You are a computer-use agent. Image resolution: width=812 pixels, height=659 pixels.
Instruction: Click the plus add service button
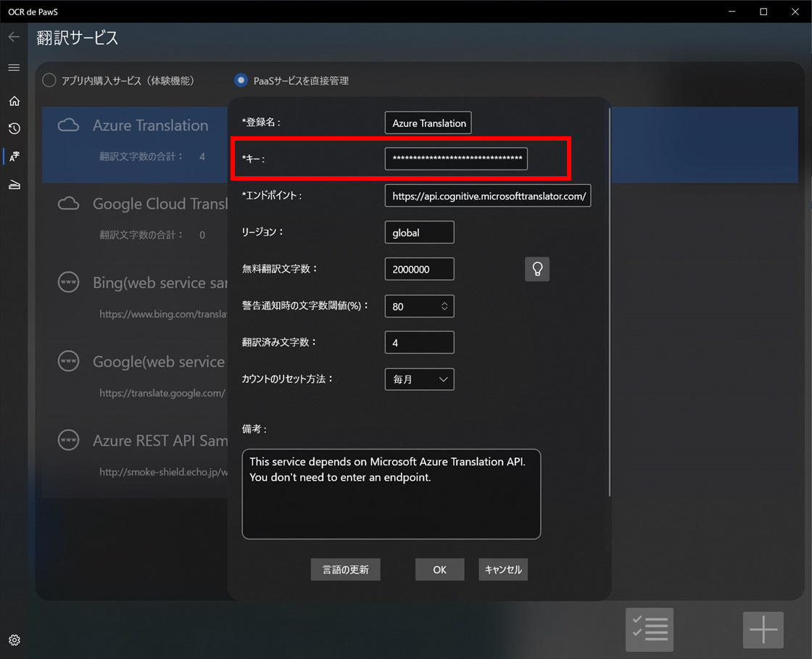[763, 629]
